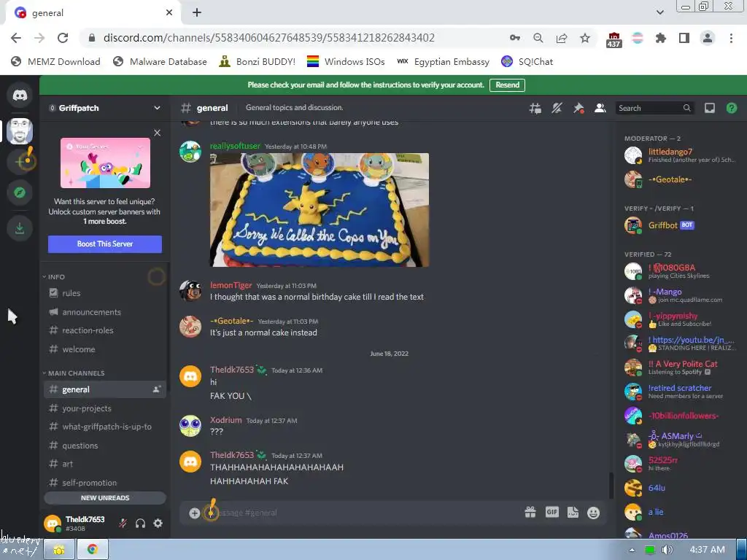
Task: Click Xodrium username in chat
Action: 226,420
